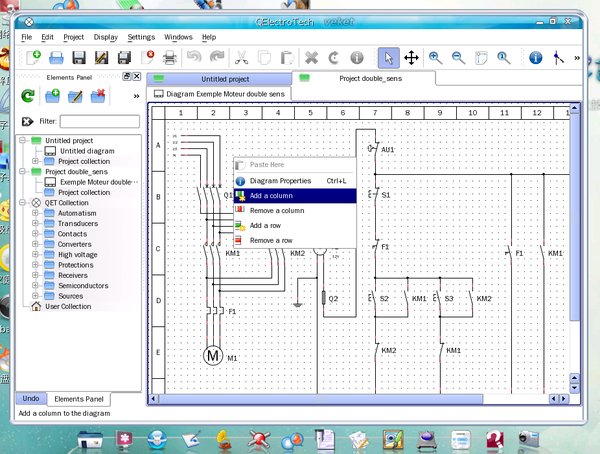
Task: Expand the Semiconductors folder
Action: coord(36,286)
